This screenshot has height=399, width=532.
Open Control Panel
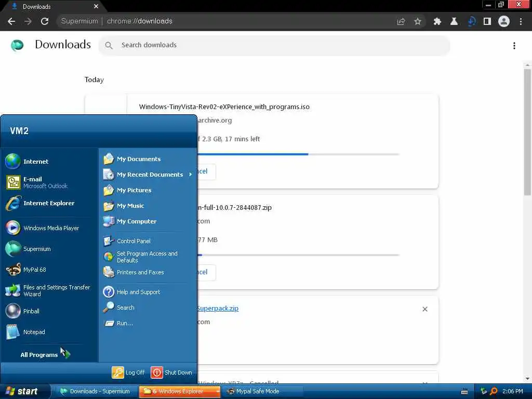pyautogui.click(x=127, y=241)
